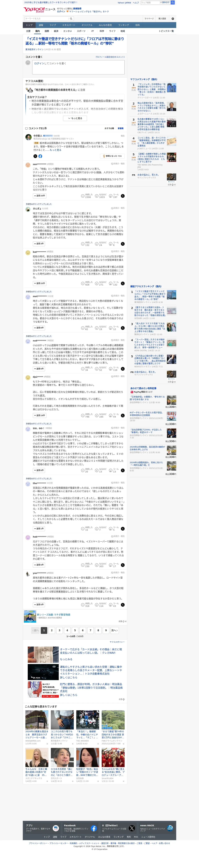The height and width of the screenshot is (868, 199).
Task: Sort comments by おすすめ順
Action: (x=109, y=128)
